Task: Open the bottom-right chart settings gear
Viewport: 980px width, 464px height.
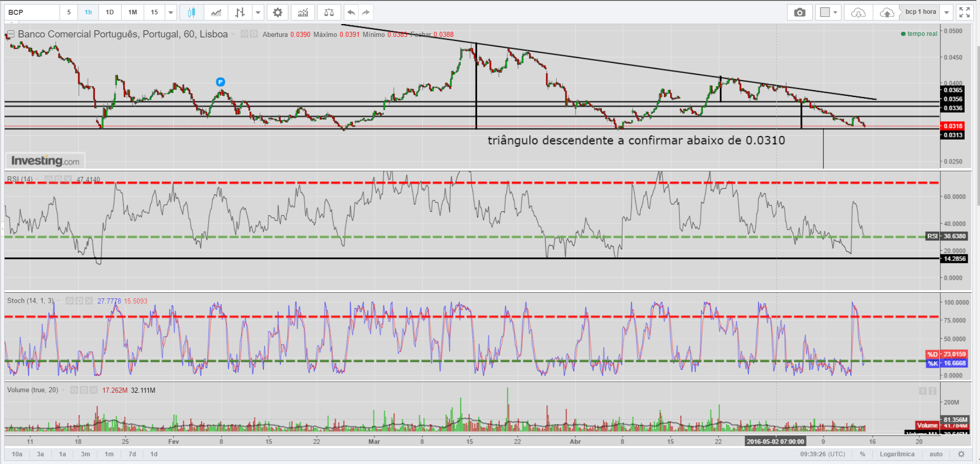Action: click(x=962, y=454)
